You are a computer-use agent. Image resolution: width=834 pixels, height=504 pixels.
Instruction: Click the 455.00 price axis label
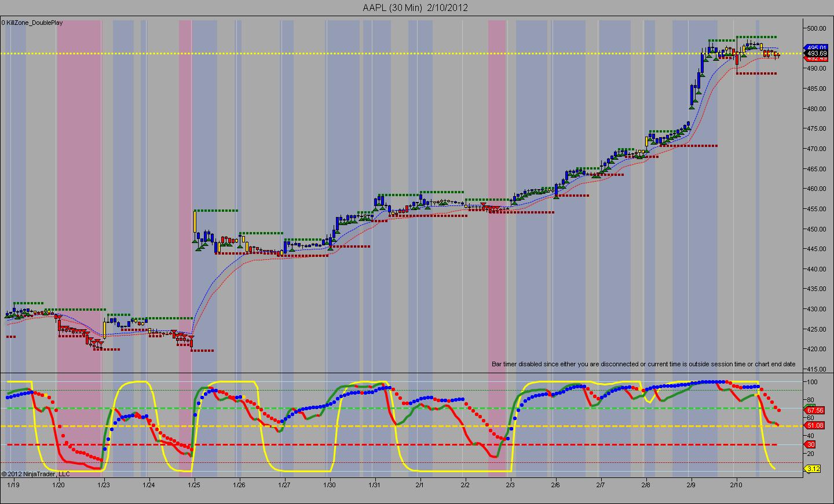coord(815,209)
